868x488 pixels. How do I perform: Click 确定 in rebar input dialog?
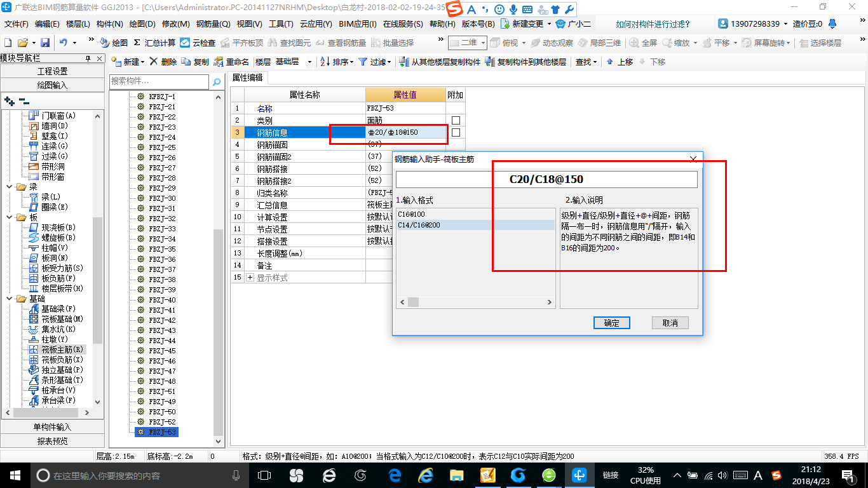click(x=611, y=323)
